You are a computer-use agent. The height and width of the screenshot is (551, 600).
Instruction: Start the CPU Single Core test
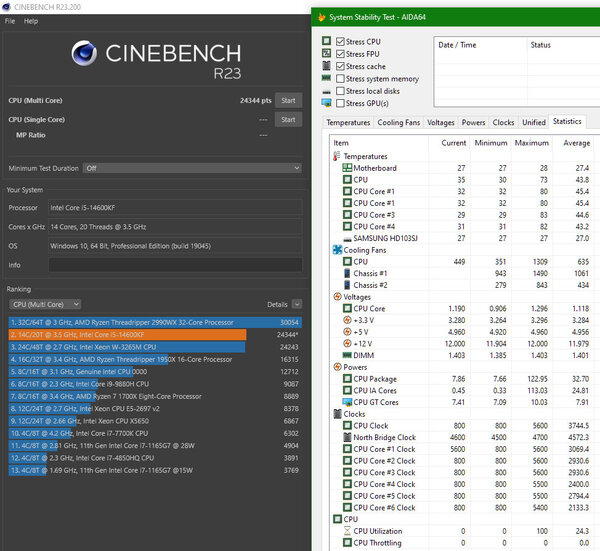[x=288, y=120]
